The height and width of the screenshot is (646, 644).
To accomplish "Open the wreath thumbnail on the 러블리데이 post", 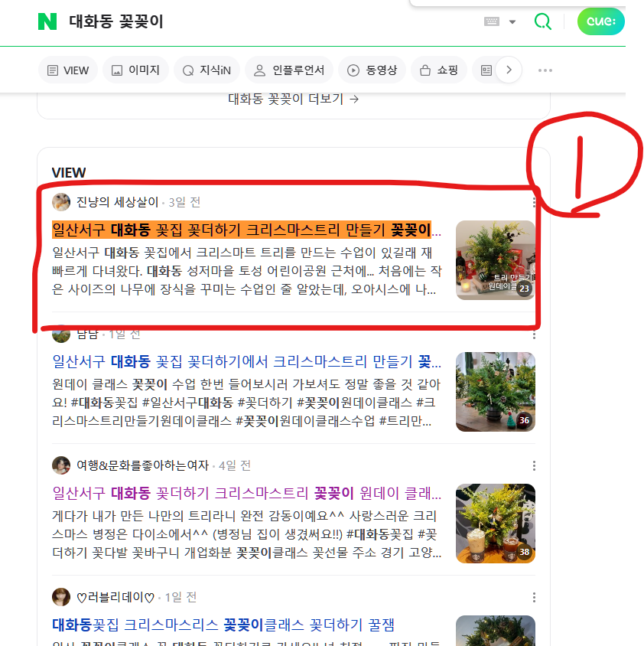I will (496, 631).
